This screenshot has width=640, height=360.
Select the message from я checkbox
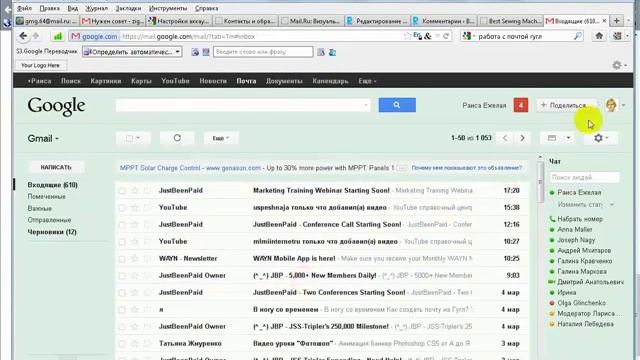click(122, 310)
